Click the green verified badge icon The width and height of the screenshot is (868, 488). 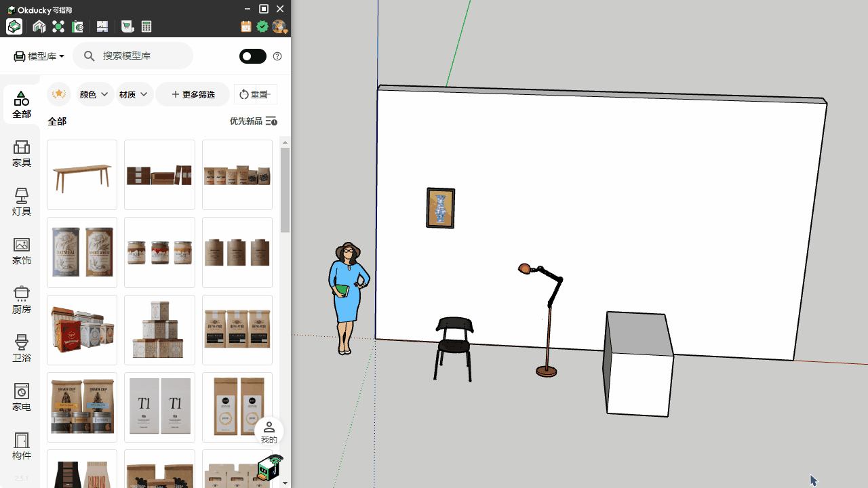click(262, 26)
